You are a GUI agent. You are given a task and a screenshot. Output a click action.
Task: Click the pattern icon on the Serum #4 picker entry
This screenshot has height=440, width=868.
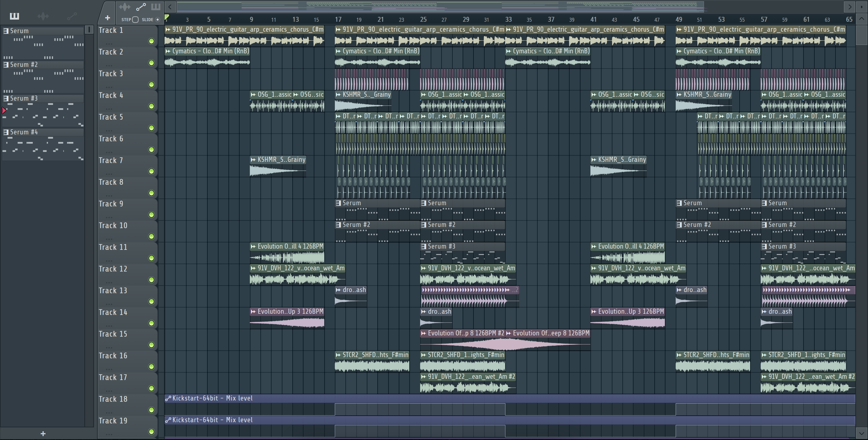coord(6,132)
